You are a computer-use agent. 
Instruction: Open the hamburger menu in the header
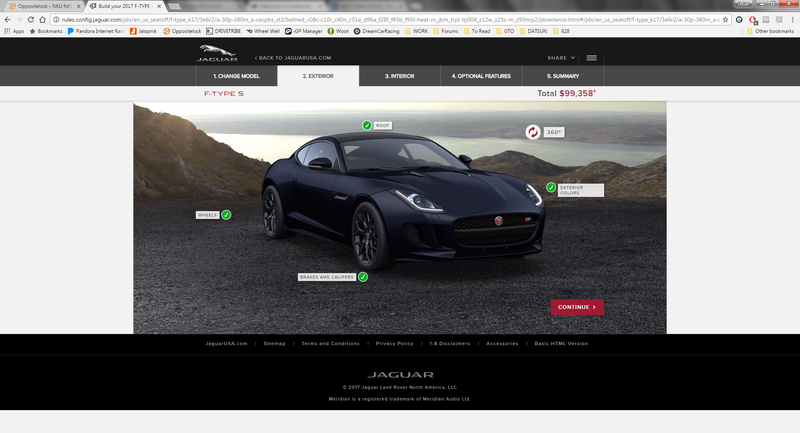591,58
